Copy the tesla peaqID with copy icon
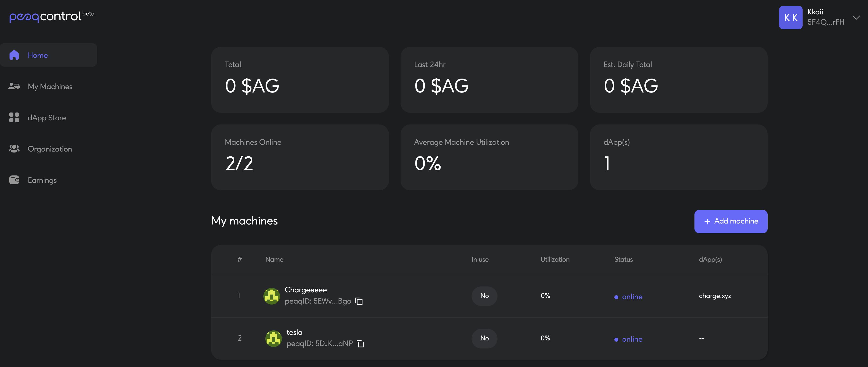The image size is (868, 367). [x=361, y=344]
